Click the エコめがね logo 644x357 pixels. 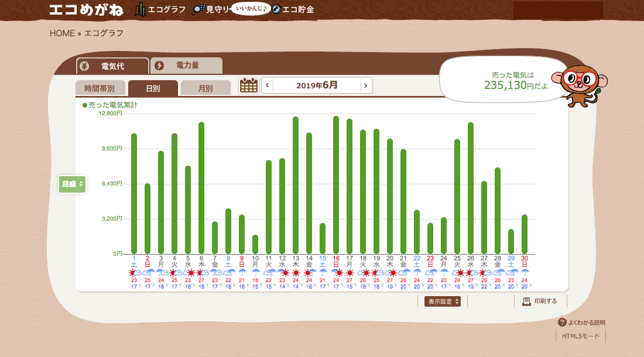coord(86,9)
